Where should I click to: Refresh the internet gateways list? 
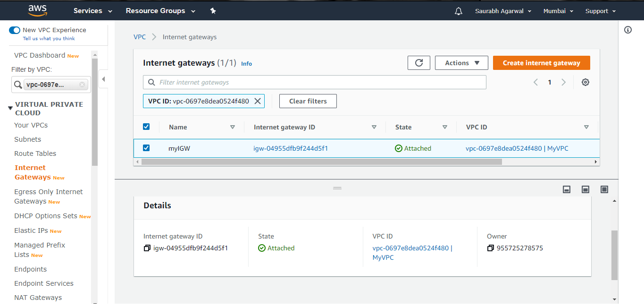(418, 62)
